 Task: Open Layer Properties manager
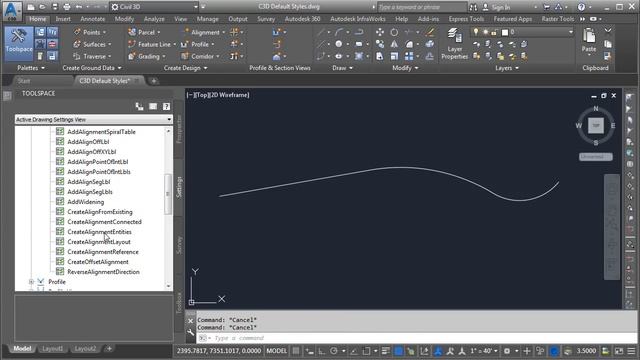(x=454, y=44)
